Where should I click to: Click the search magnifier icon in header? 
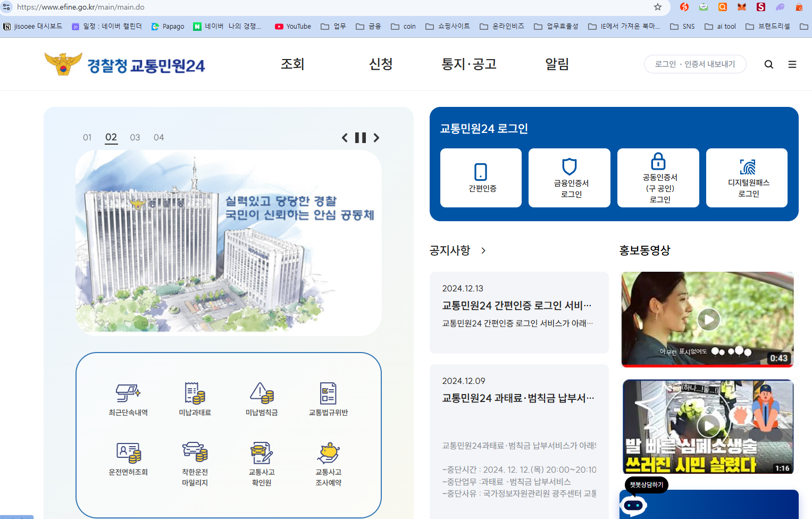[768, 64]
